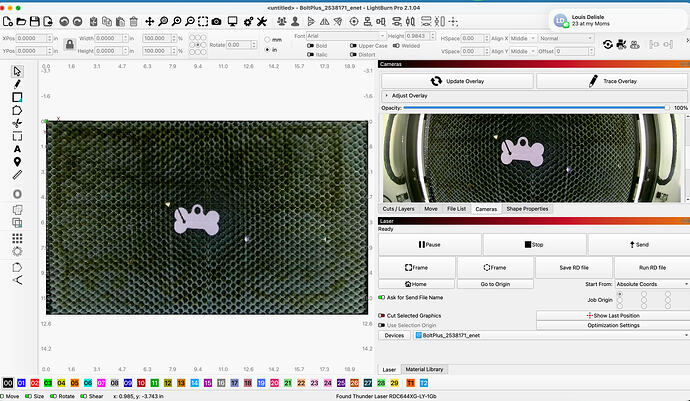Select the Polygon shape tool

pyautogui.click(x=17, y=110)
